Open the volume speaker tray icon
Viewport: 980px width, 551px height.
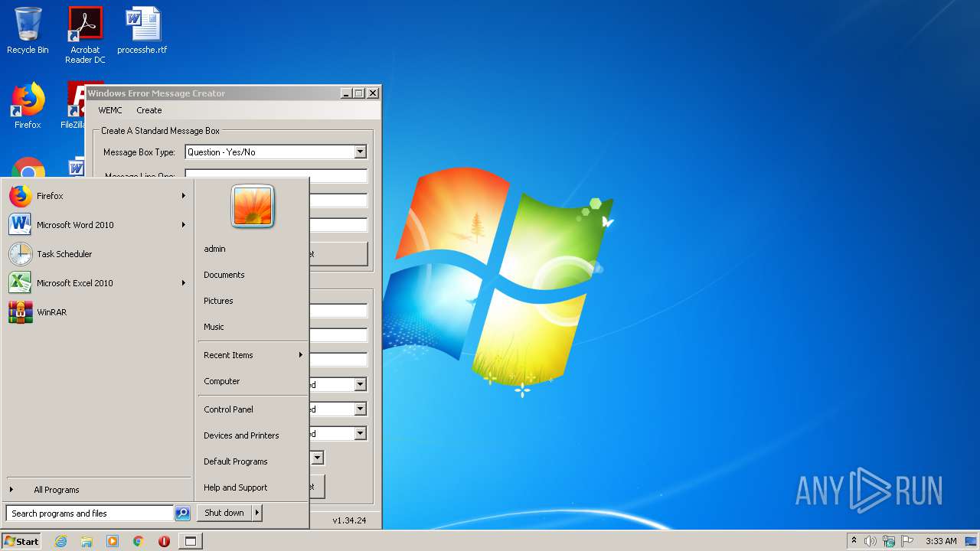871,541
